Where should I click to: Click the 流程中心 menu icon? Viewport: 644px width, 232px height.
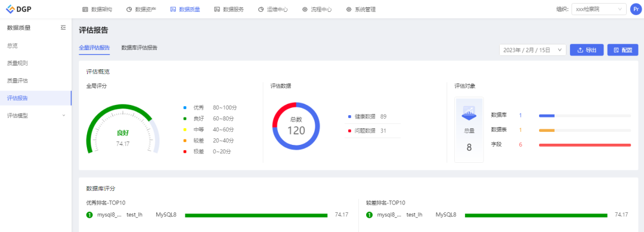click(305, 10)
